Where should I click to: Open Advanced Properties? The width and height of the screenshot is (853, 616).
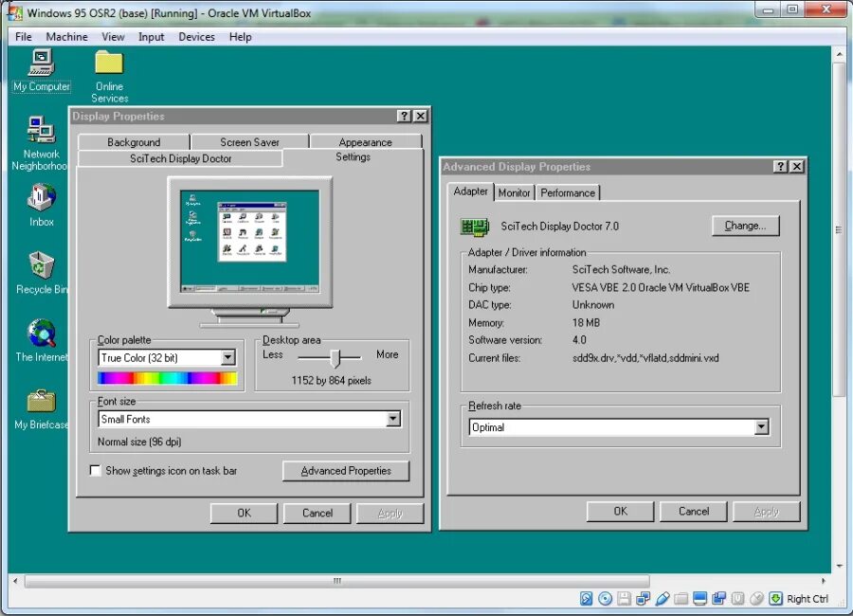346,471
